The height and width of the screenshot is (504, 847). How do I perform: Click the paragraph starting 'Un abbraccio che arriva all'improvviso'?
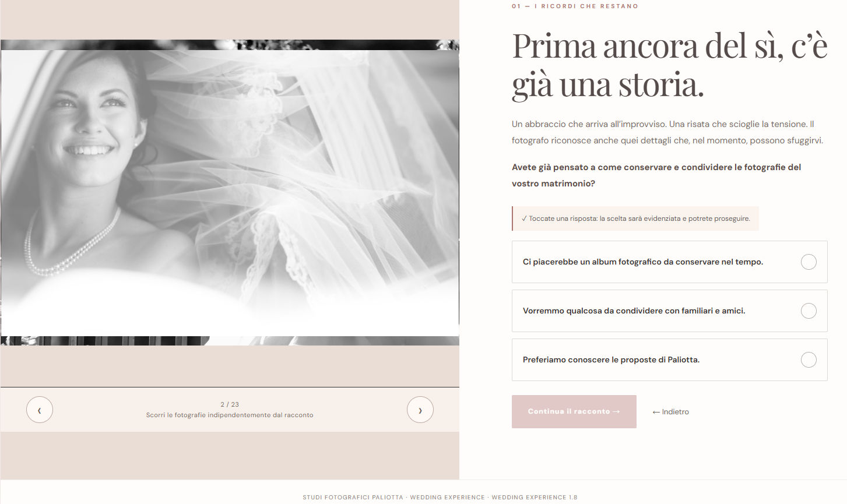coord(667,132)
